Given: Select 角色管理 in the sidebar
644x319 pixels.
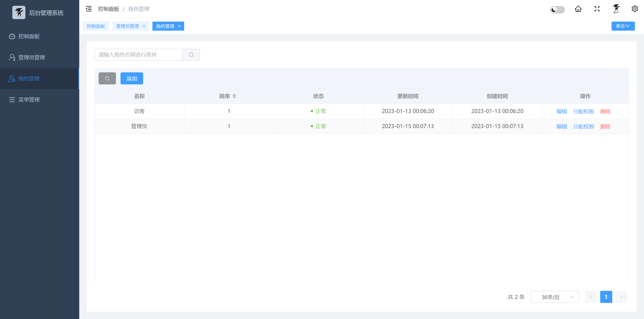Looking at the screenshot, I should [39, 79].
